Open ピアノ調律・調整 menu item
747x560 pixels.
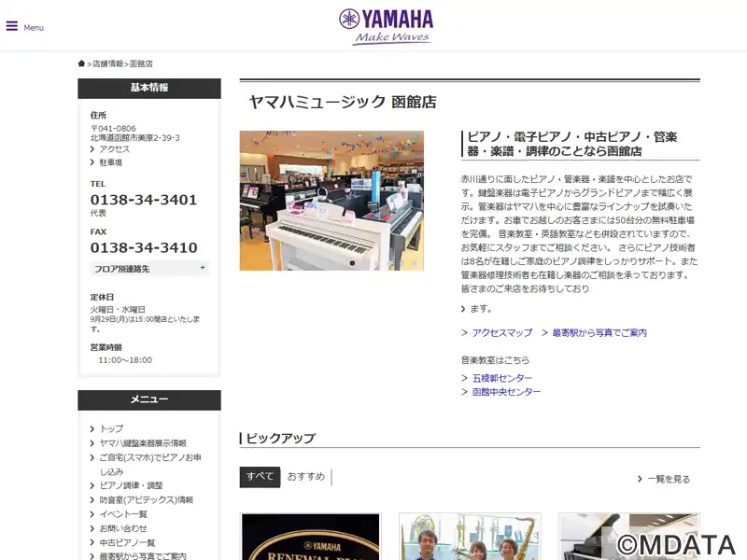click(131, 485)
